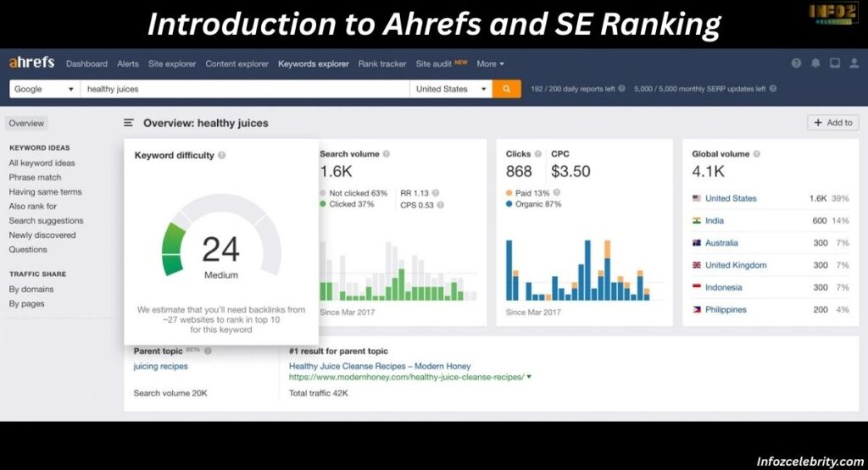The height and width of the screenshot is (470, 868).
Task: Click the United Kingdom flag icon
Action: point(697,265)
